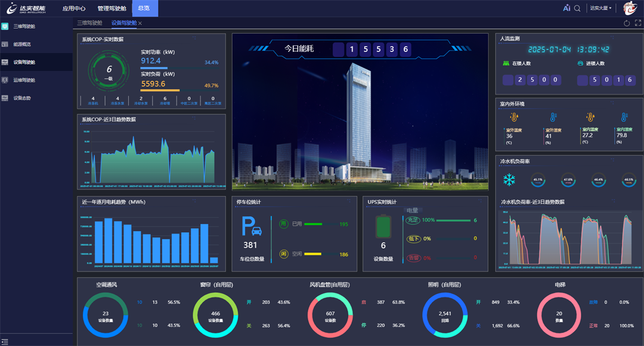Screen dimensions: 644x346
Task: Select 能源概览 in the sidebar
Action: 23,44
